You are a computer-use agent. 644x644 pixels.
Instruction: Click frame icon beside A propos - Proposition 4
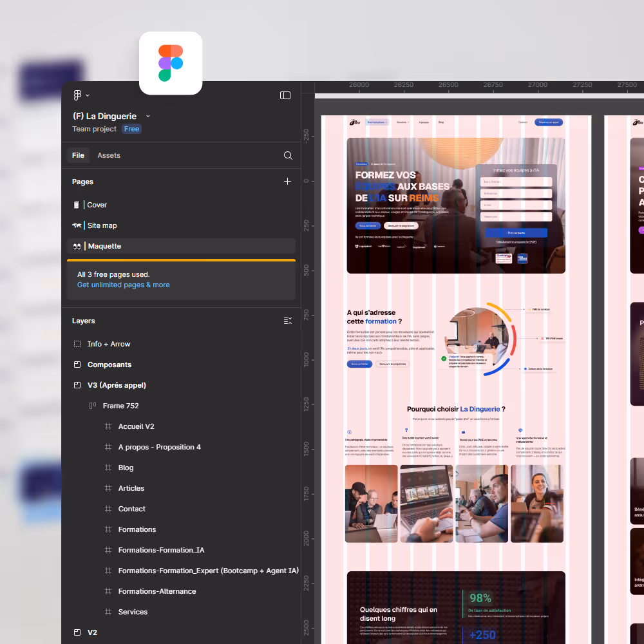point(108,447)
